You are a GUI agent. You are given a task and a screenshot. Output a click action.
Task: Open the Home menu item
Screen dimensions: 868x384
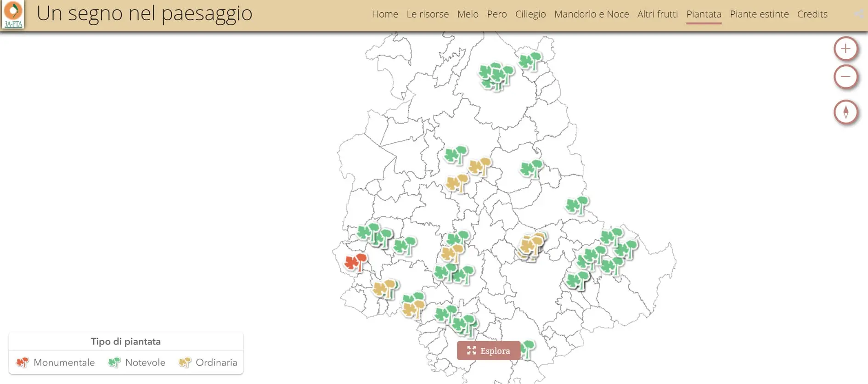[385, 14]
